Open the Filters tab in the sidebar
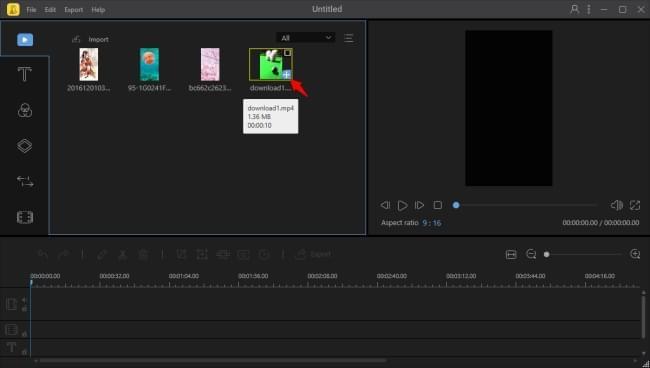650x368 pixels. point(25,110)
